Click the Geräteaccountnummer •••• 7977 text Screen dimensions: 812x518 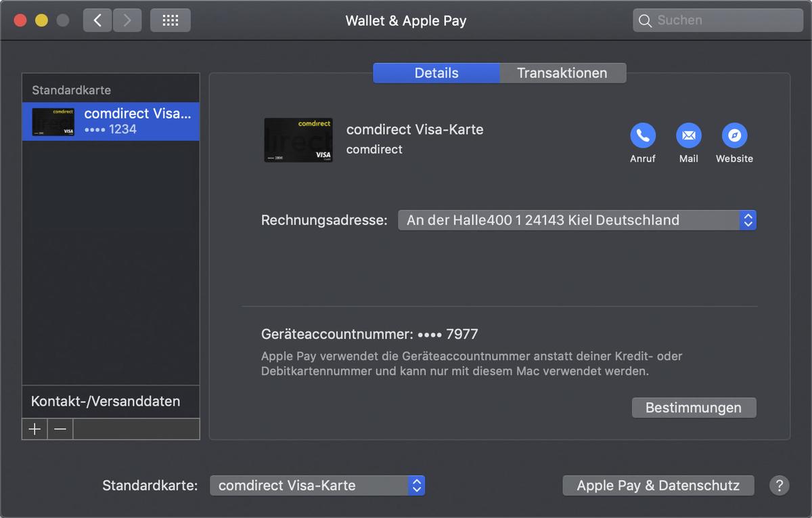[369, 334]
